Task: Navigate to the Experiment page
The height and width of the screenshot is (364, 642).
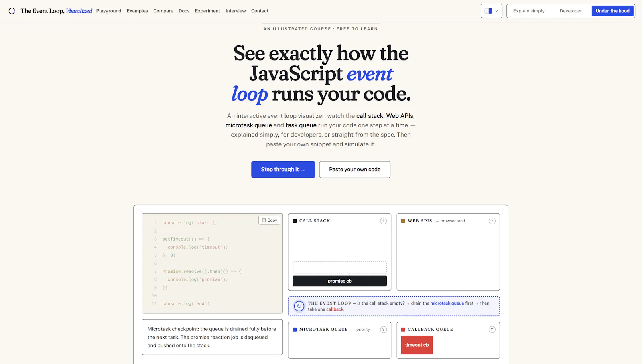Action: point(207,11)
